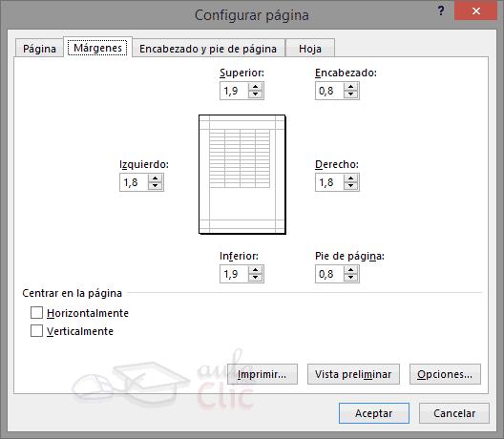Enable the Horizontalmente checkbox
The width and height of the screenshot is (504, 439).
click(36, 312)
